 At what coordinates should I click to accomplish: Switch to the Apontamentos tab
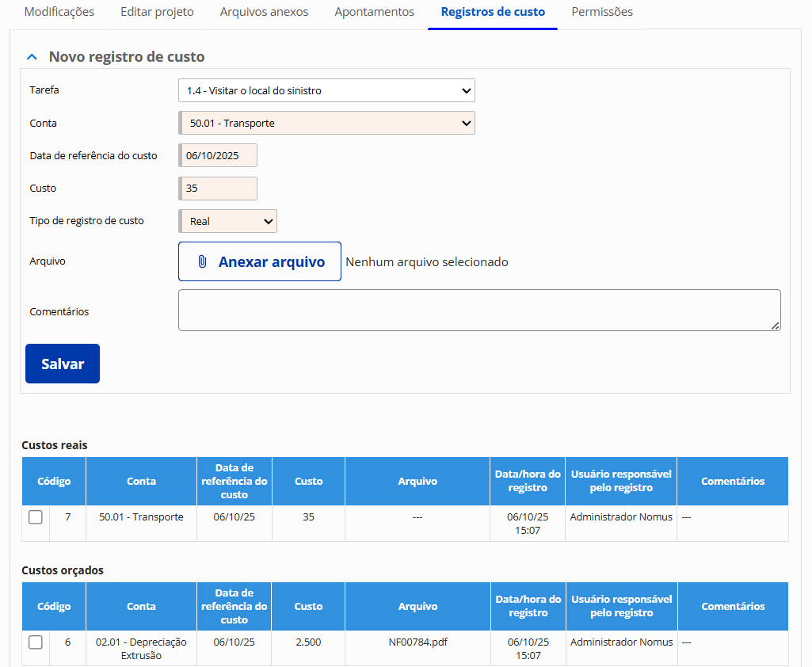pos(374,12)
